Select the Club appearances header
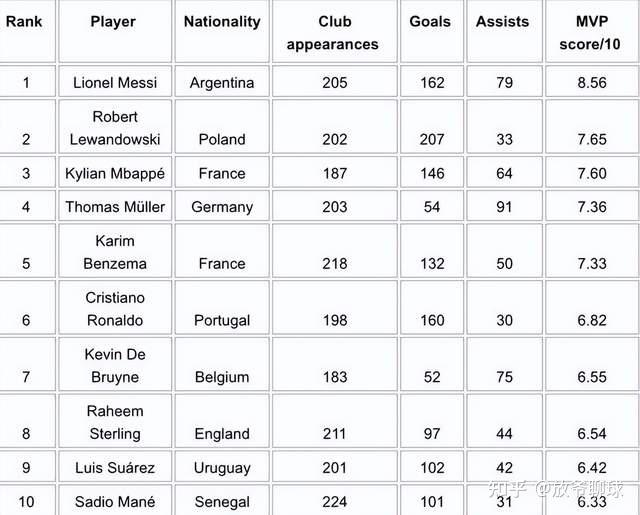Viewport: 640px width, 515px height. (x=334, y=32)
